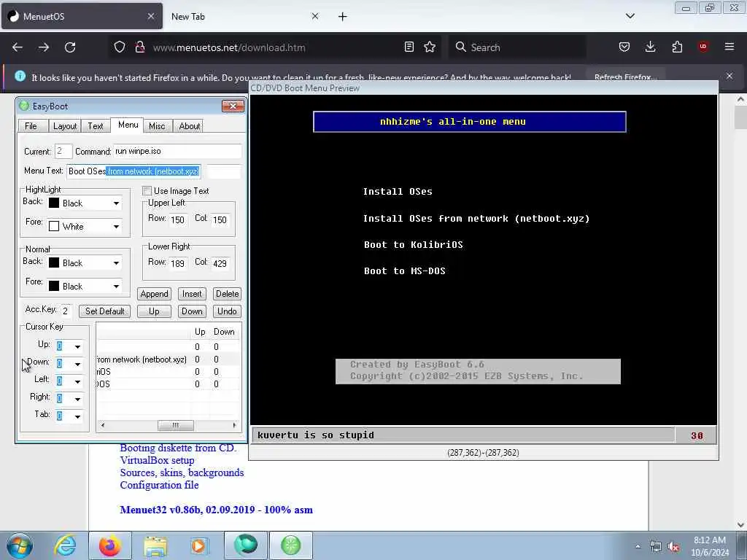Reload the menuetos.net page

click(x=70, y=47)
